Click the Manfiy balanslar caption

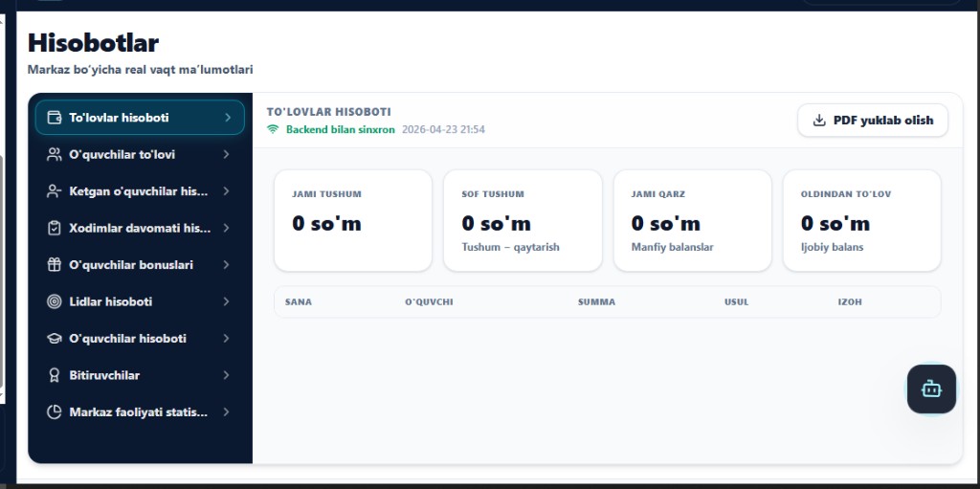[x=672, y=247]
